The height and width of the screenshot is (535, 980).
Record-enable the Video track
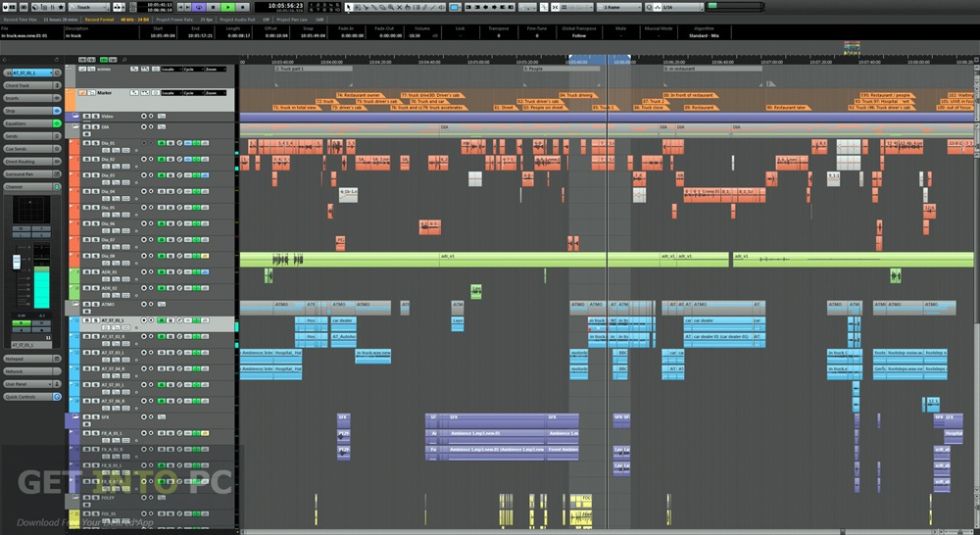(x=144, y=116)
